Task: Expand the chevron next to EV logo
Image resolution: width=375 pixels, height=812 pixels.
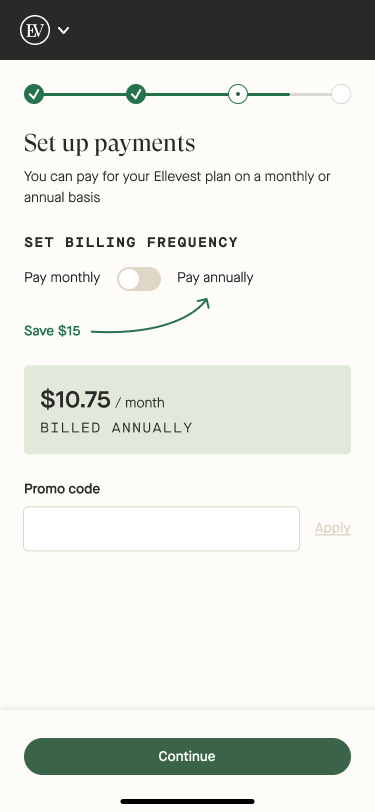Action: [x=63, y=30]
